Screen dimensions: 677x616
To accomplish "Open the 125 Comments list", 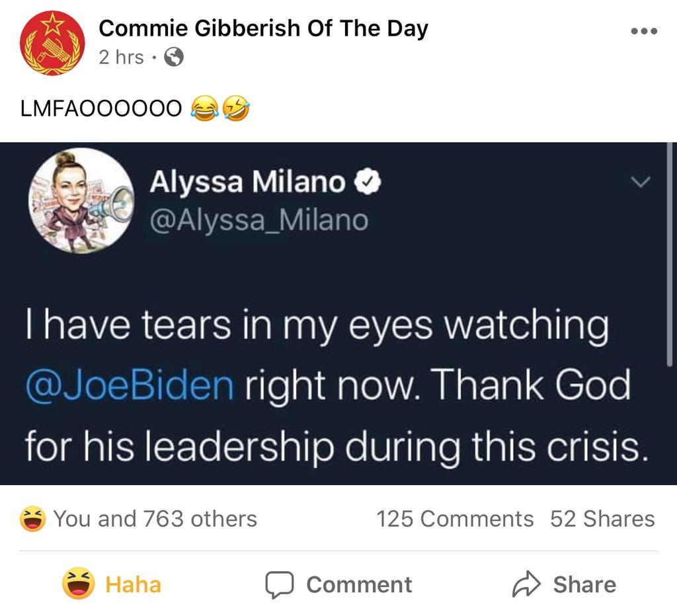I will click(x=455, y=519).
